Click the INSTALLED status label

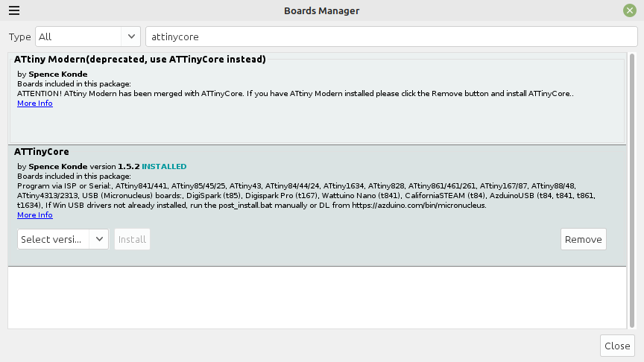164,167
